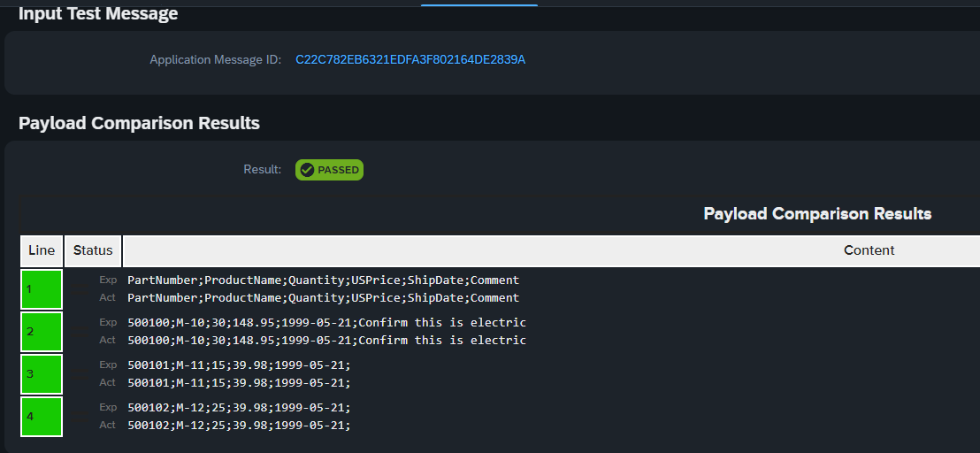Click Exp row 500100;M-10;30;148.95 content

[x=327, y=322]
